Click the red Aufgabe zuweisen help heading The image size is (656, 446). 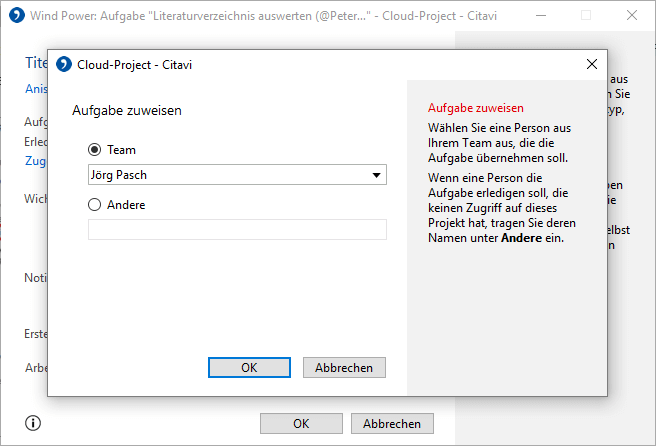pos(476,108)
